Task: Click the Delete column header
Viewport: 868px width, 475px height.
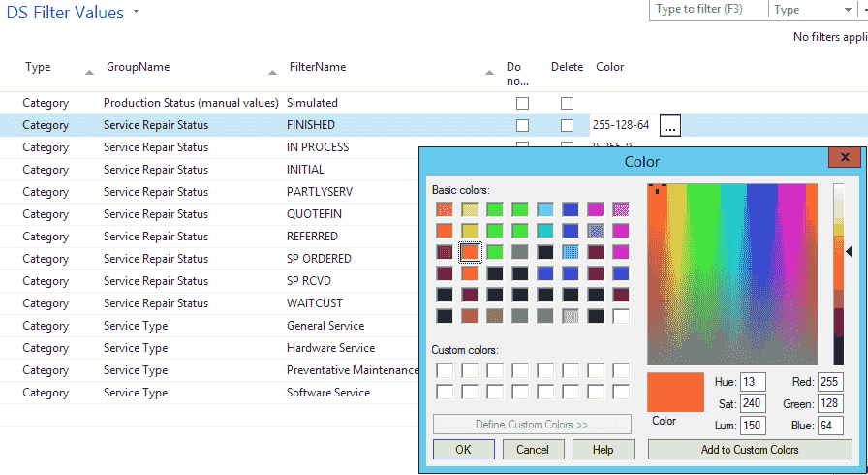Action: point(567,67)
